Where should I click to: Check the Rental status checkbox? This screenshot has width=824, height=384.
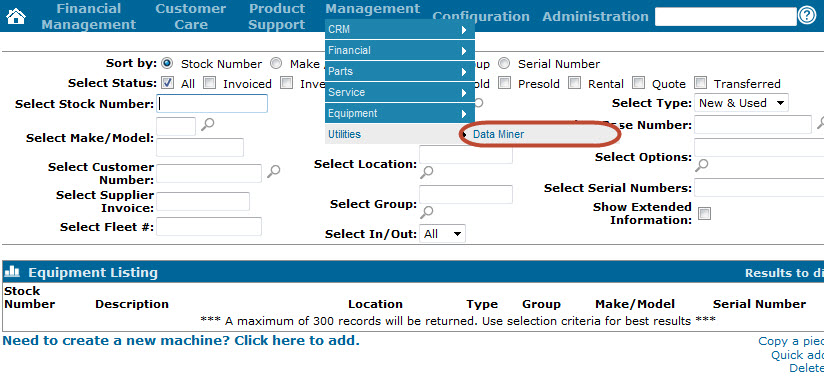tap(575, 83)
